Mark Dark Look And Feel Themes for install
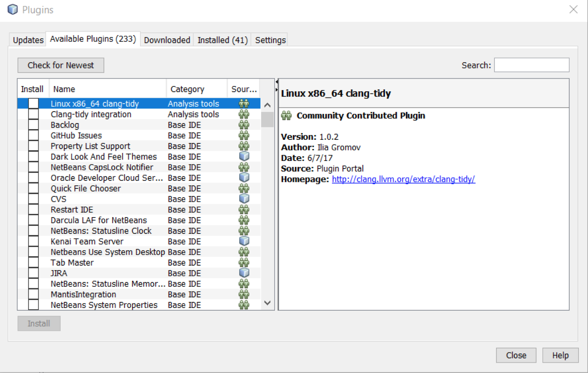The image size is (588, 373). point(34,157)
